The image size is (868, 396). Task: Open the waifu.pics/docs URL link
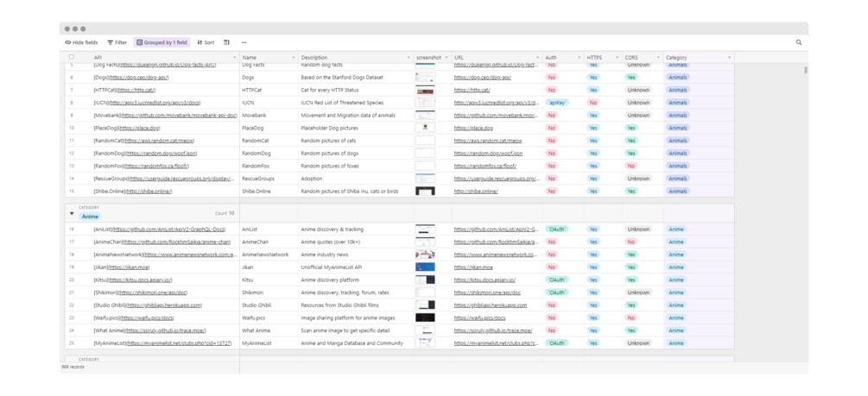pos(479,318)
